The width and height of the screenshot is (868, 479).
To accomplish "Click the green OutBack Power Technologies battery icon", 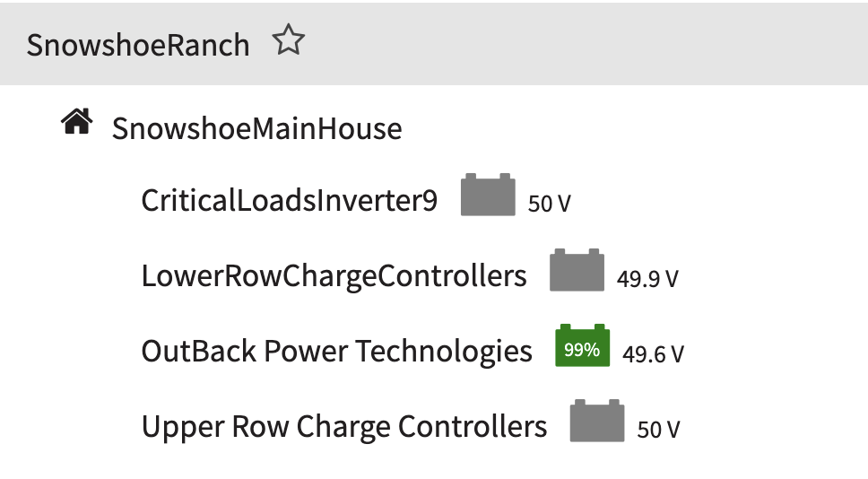I will 582,346.
